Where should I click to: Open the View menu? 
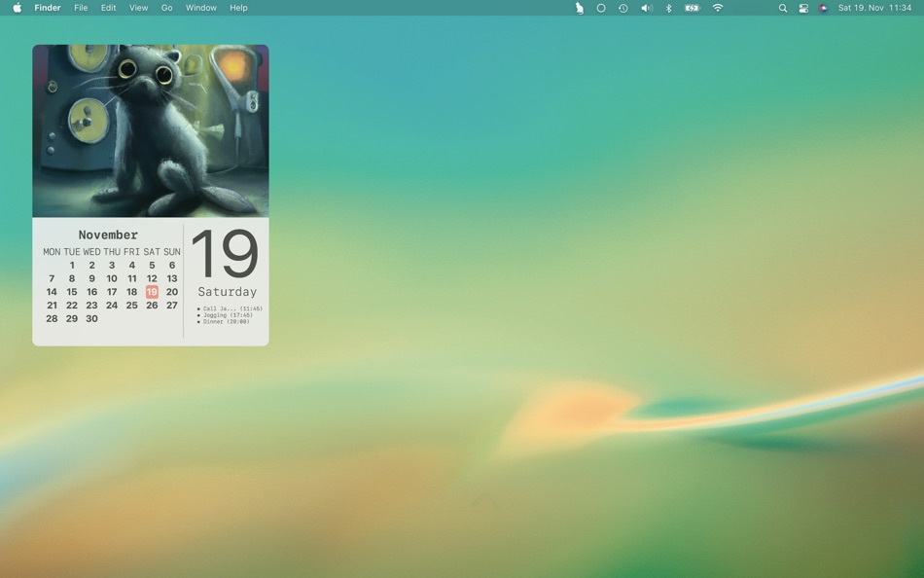pyautogui.click(x=138, y=8)
